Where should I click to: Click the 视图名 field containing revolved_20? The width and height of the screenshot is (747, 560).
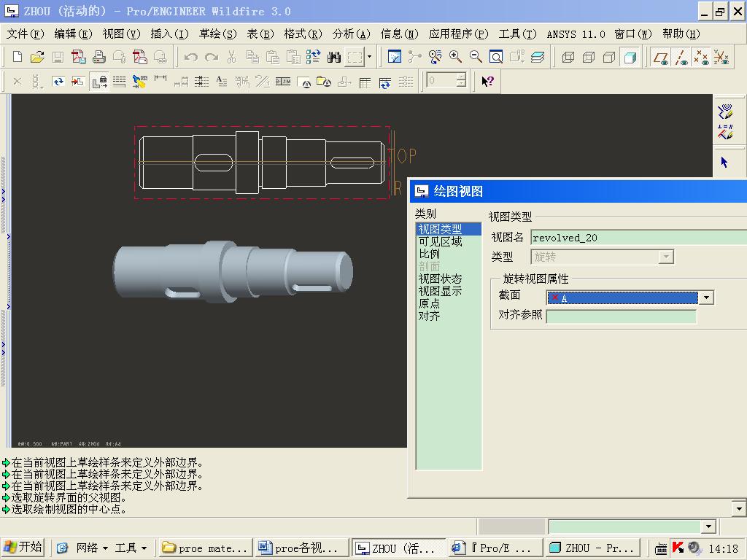coord(638,237)
